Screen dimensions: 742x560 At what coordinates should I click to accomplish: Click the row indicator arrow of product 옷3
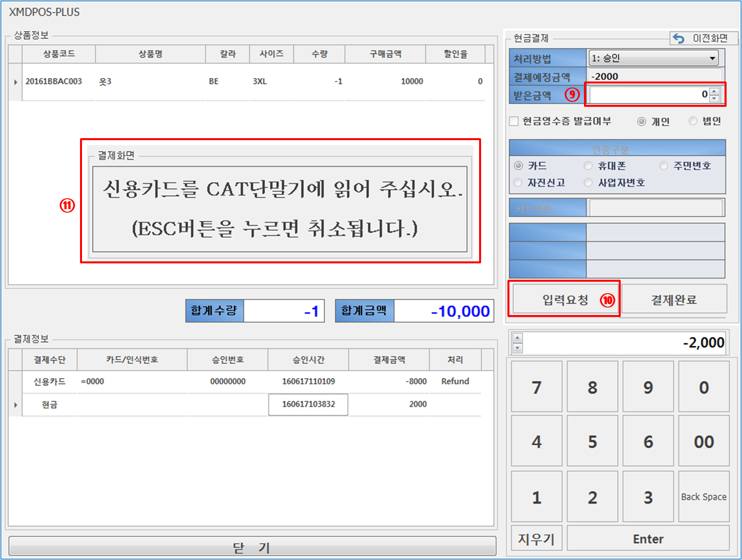click(15, 82)
